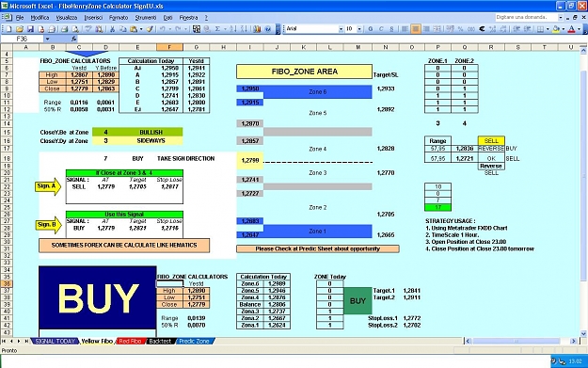Screen dimensions: 588x368
Task: Open the Formato menu
Action: (119, 18)
